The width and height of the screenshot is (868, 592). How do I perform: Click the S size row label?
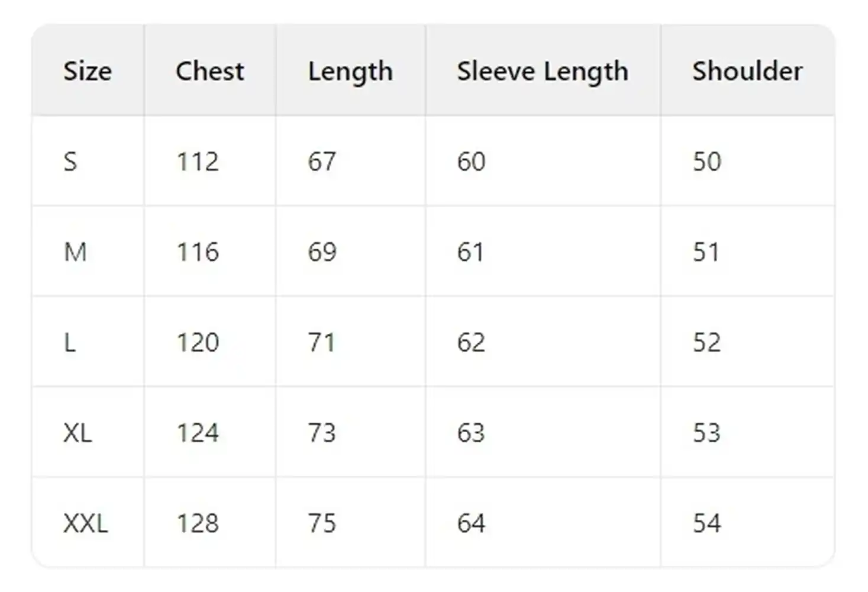pos(70,162)
